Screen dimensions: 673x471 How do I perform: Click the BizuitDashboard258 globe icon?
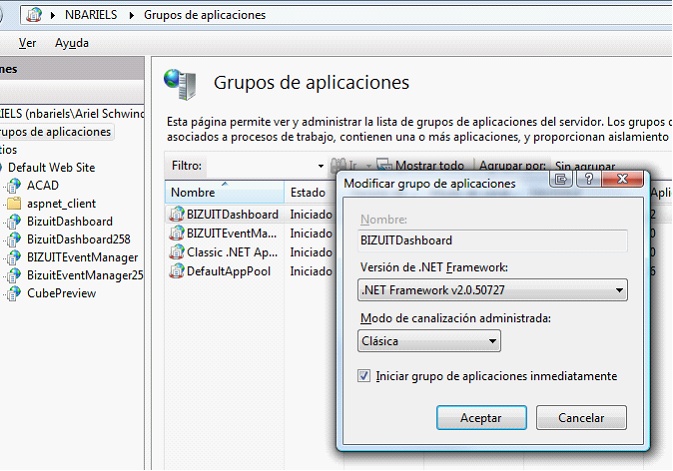pos(14,239)
